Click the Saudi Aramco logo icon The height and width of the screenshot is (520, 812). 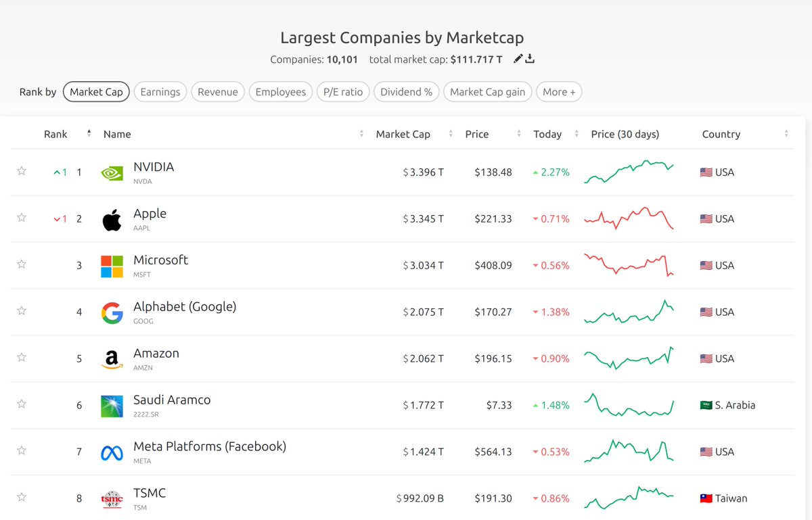tap(112, 406)
